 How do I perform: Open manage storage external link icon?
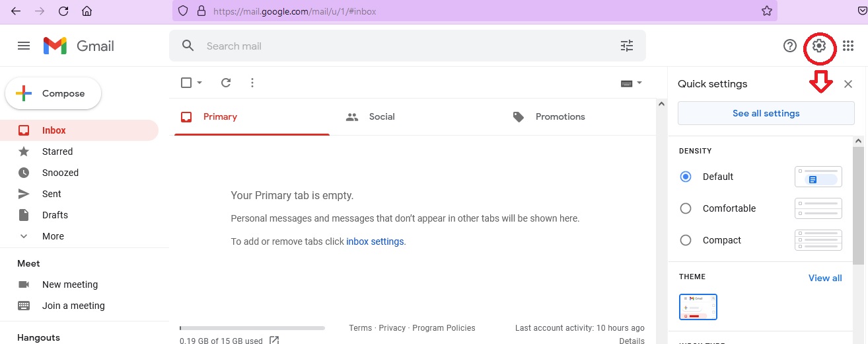pos(274,340)
